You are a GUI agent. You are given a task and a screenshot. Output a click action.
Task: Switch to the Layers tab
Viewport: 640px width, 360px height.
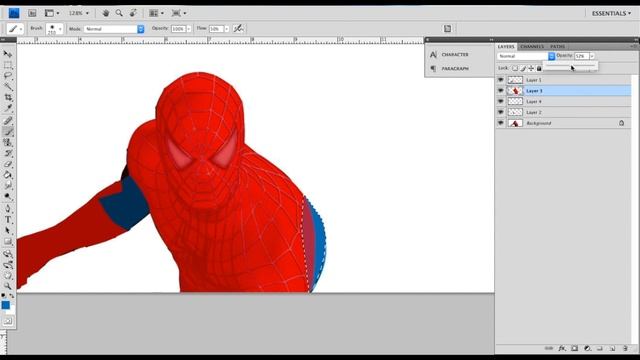tap(506, 47)
